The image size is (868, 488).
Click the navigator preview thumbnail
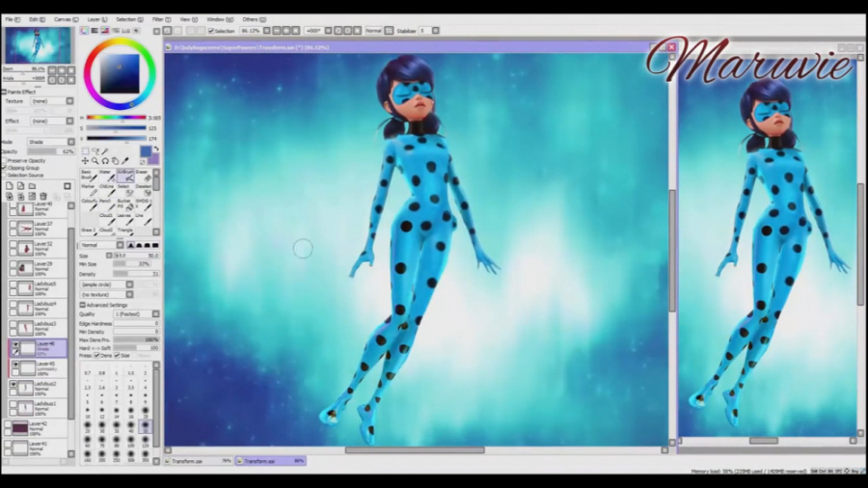pyautogui.click(x=38, y=45)
